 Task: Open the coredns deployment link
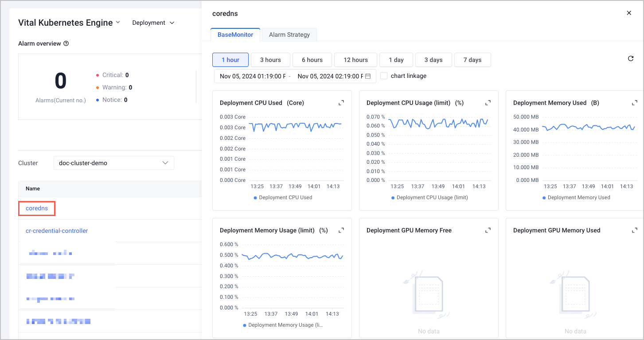[37, 208]
